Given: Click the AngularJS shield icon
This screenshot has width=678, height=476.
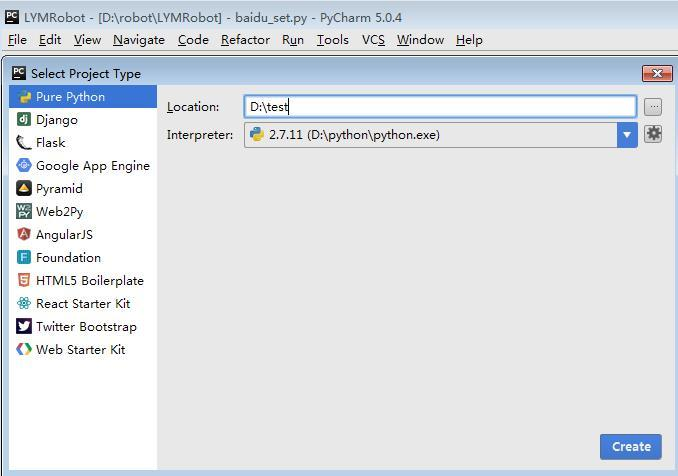Looking at the screenshot, I should (24, 234).
